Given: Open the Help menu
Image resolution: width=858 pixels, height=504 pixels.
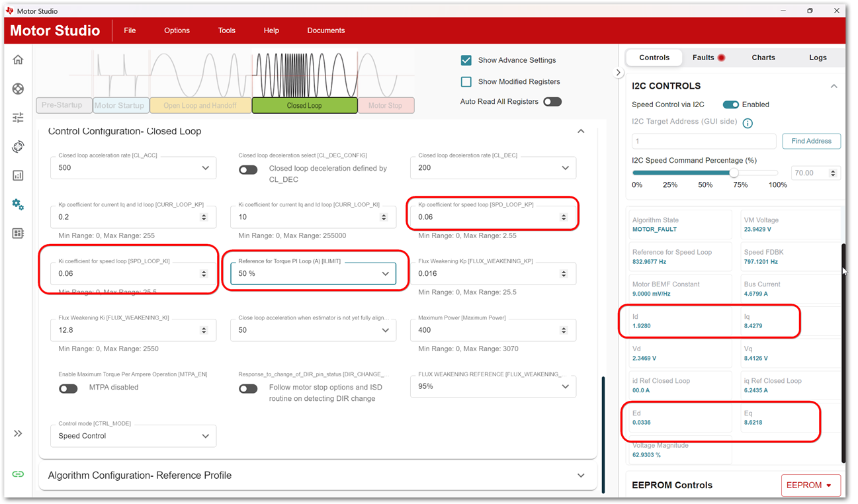Looking at the screenshot, I should coord(271,30).
